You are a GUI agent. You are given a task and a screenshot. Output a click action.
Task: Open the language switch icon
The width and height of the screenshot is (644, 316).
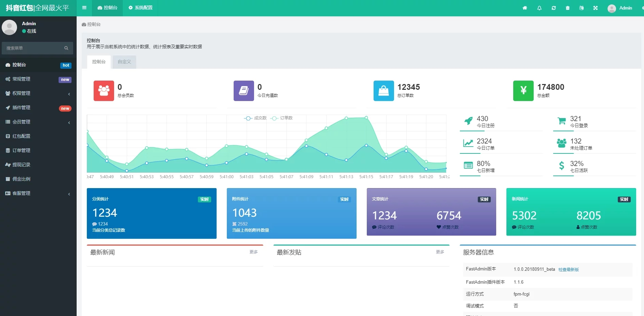pyautogui.click(x=581, y=8)
